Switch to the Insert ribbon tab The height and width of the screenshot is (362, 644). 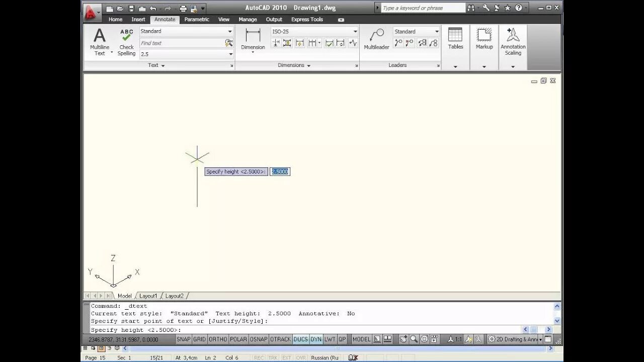138,20
